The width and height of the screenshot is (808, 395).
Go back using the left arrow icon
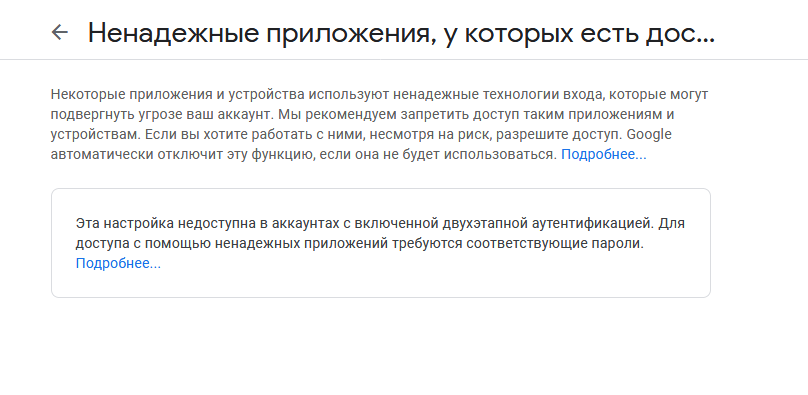pos(60,32)
